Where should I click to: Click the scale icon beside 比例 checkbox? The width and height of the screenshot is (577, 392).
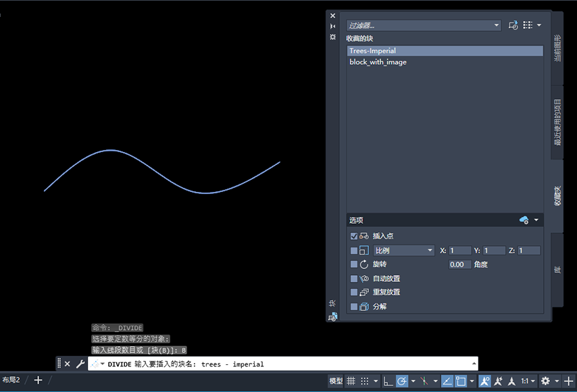click(364, 251)
